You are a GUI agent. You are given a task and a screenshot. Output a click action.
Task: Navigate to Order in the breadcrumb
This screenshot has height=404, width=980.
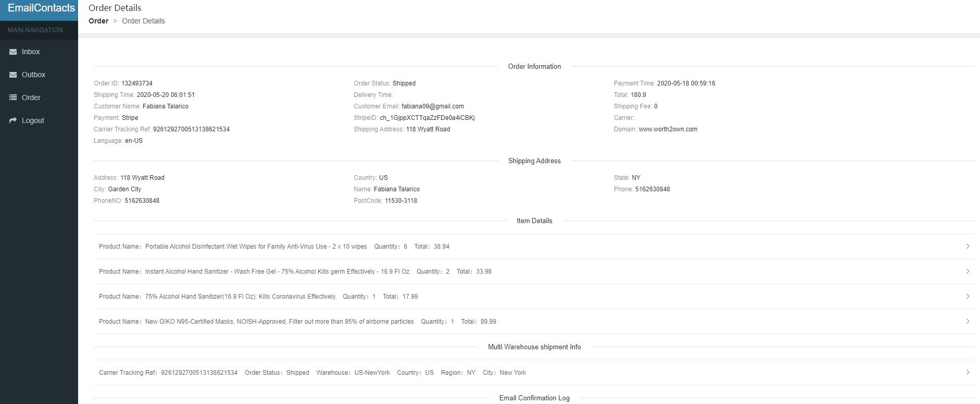(x=98, y=21)
